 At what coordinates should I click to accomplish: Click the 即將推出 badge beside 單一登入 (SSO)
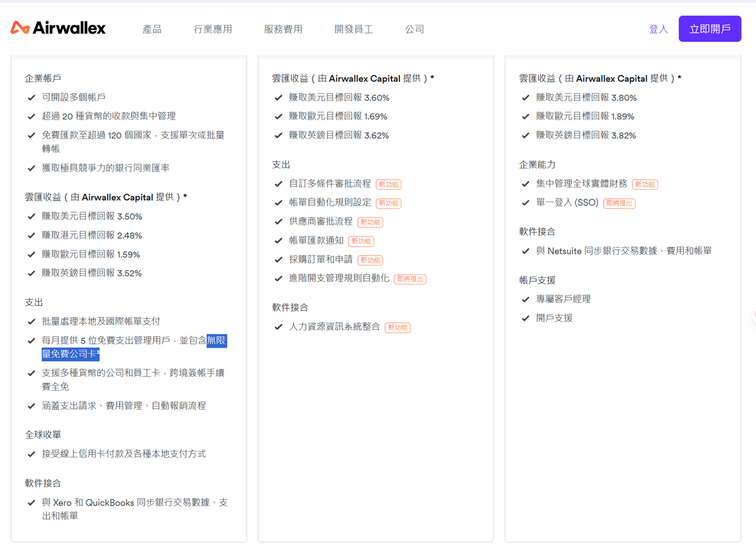pyautogui.click(x=619, y=203)
